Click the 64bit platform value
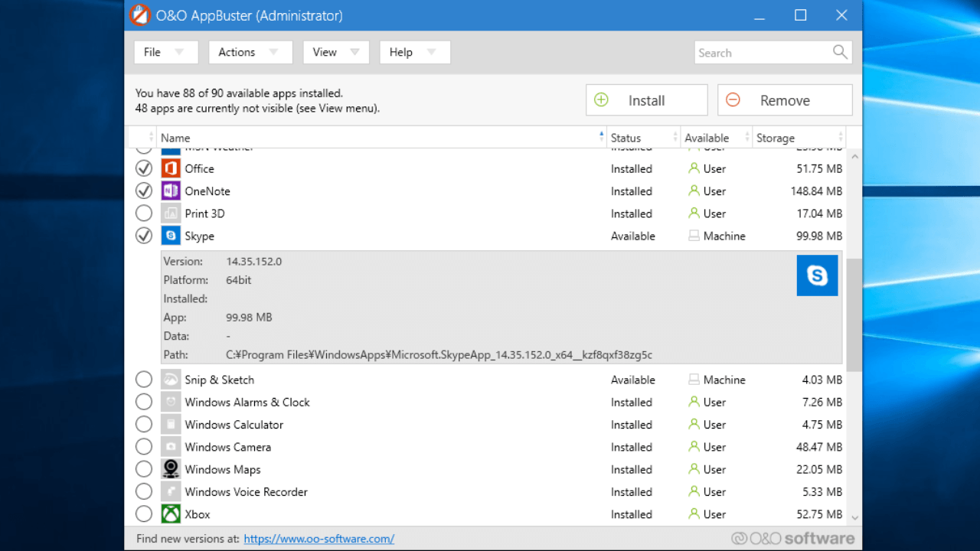 pos(238,280)
